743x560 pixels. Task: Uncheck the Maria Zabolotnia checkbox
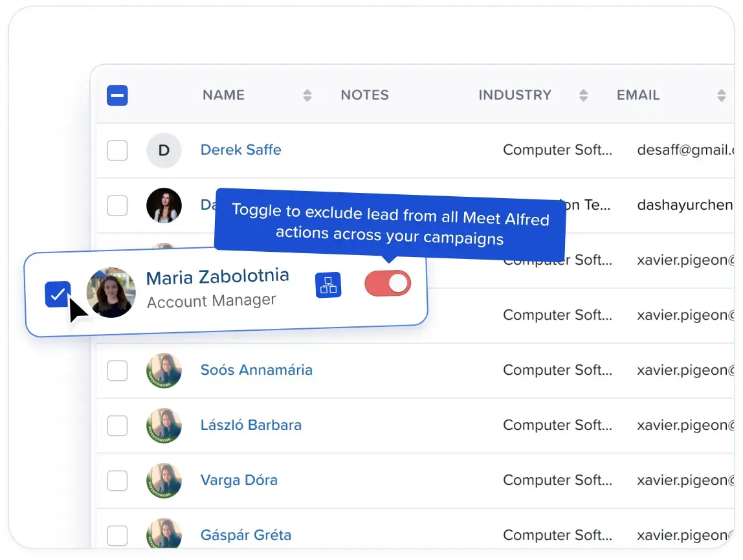pyautogui.click(x=58, y=294)
